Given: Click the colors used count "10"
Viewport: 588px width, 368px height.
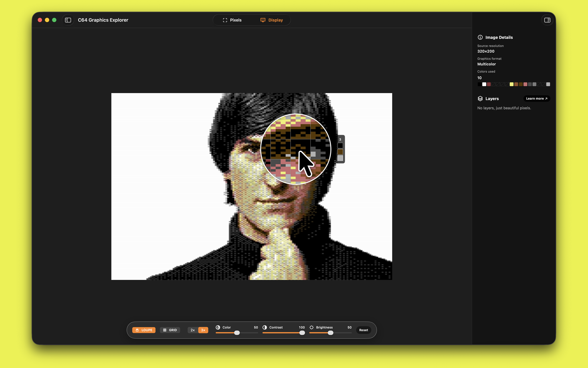Looking at the screenshot, I should click(480, 78).
